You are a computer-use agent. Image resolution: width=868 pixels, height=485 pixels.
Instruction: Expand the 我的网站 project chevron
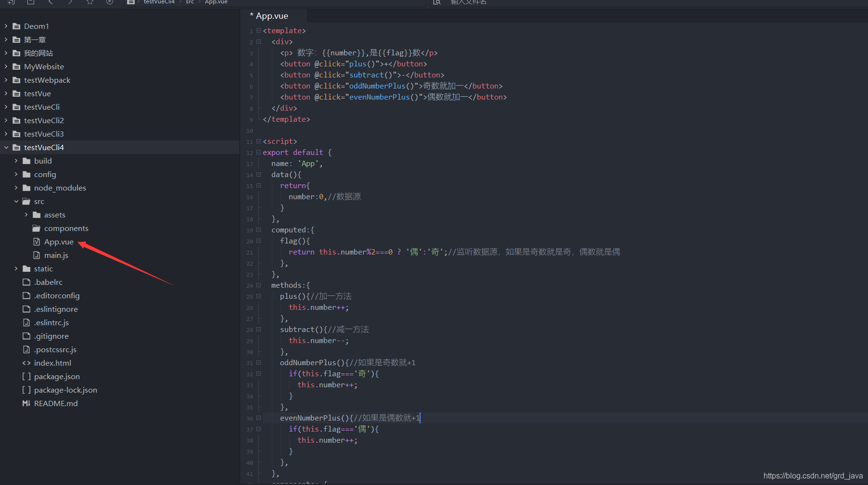tap(6, 53)
